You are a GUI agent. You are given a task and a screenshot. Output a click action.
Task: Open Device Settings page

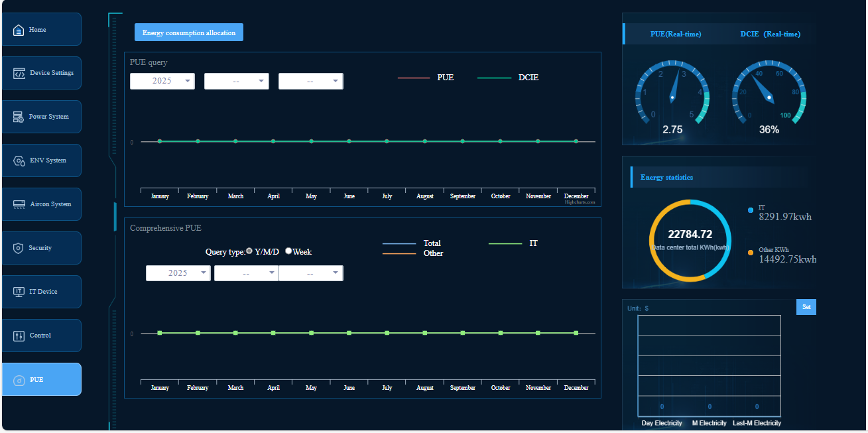42,73
